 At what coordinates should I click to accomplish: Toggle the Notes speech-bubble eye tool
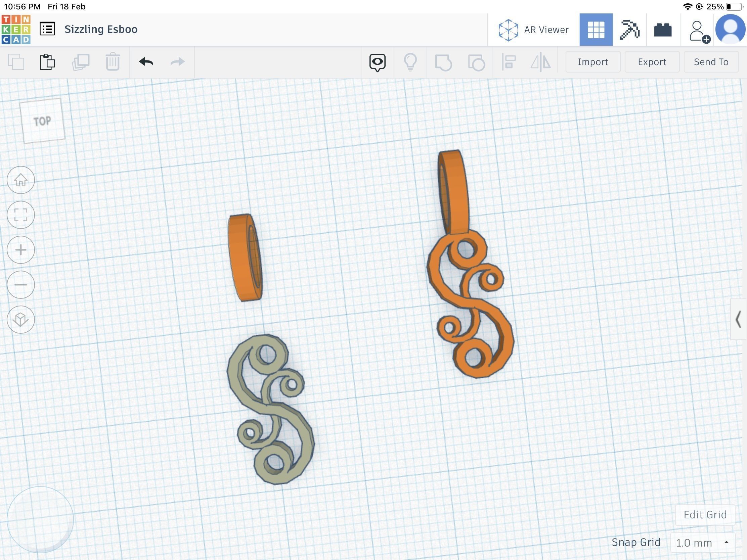point(377,62)
